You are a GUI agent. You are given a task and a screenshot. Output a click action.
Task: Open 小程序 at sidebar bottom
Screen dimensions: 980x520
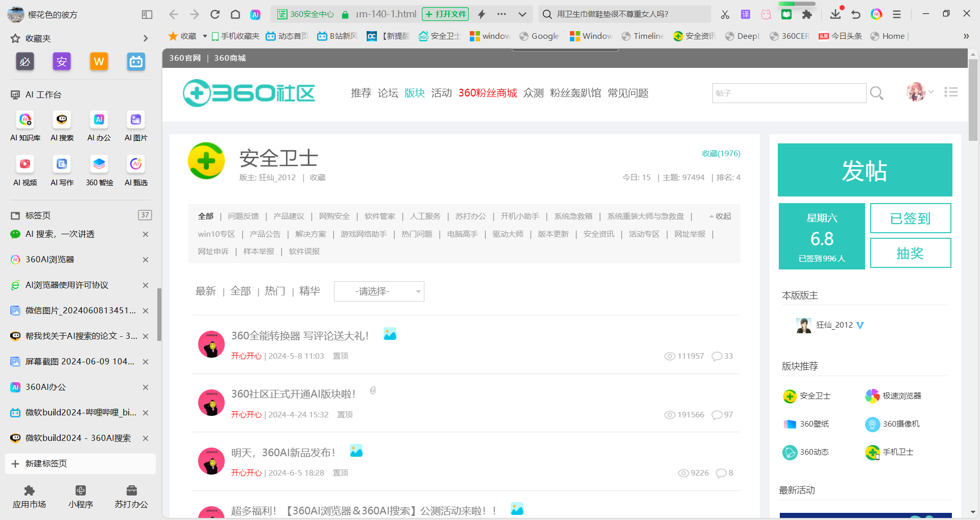[81, 497]
